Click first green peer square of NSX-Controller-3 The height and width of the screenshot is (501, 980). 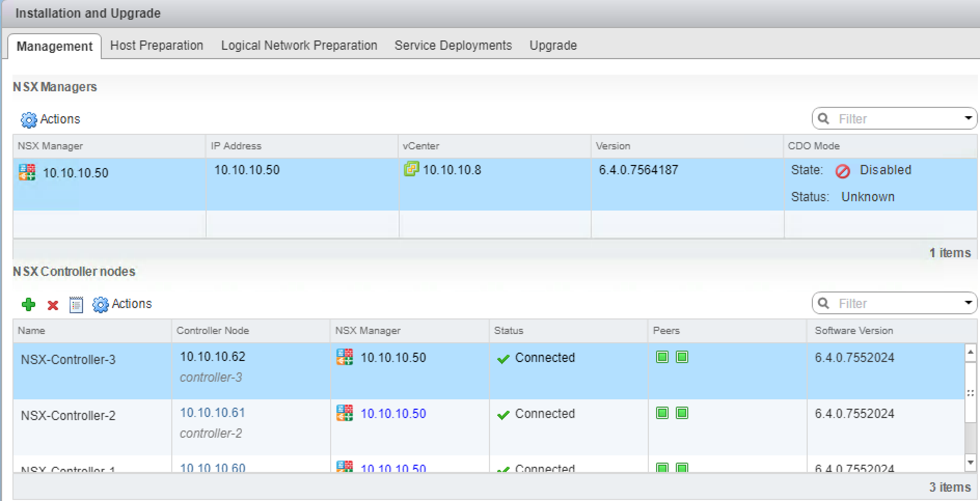coord(662,357)
